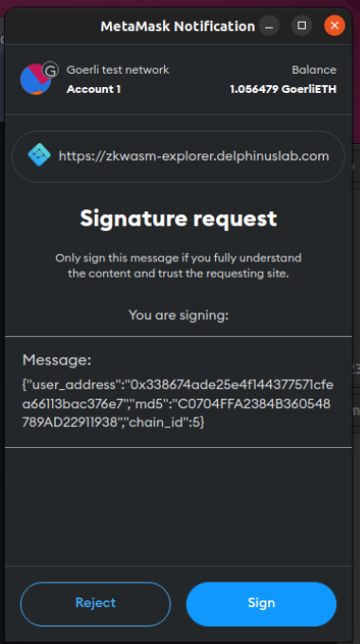Close the MetaMask Notification window
The height and width of the screenshot is (644, 360).
coord(334,26)
